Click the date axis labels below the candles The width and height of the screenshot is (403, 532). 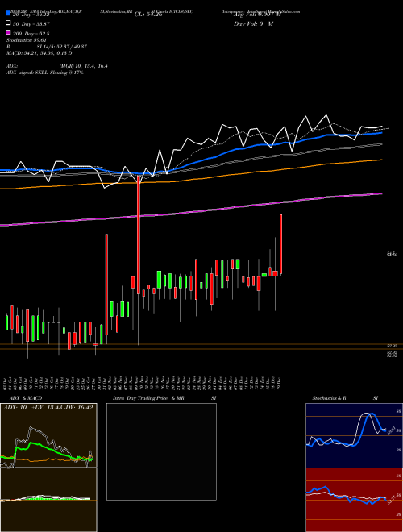click(143, 382)
